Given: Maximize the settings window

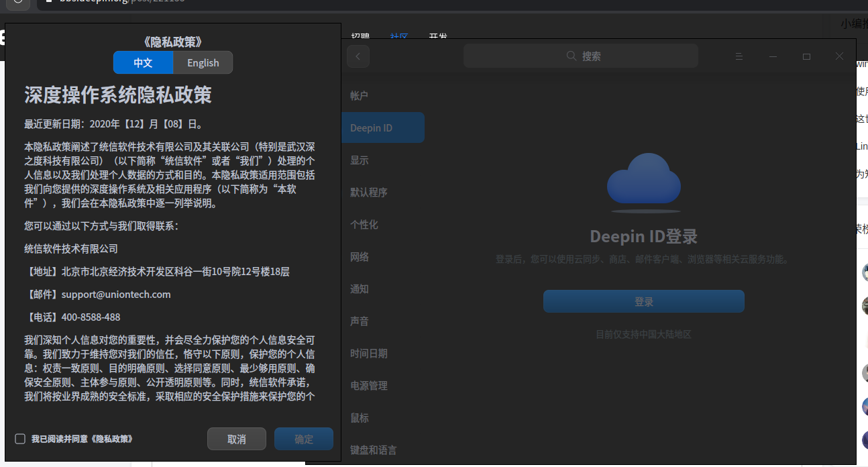Looking at the screenshot, I should coord(806,57).
